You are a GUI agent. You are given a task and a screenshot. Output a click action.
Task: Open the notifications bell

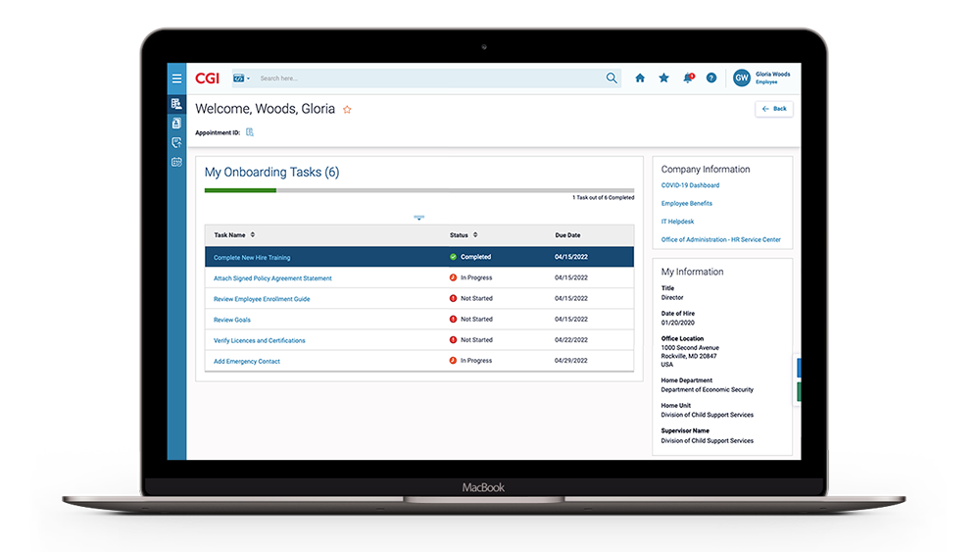tap(688, 78)
